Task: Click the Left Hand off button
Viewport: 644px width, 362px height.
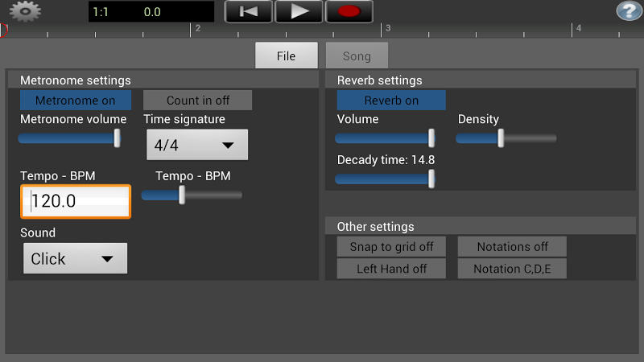Action: 391,269
